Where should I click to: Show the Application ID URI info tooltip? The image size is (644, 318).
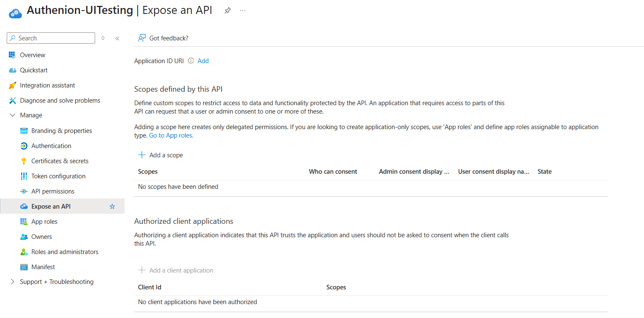tap(191, 61)
